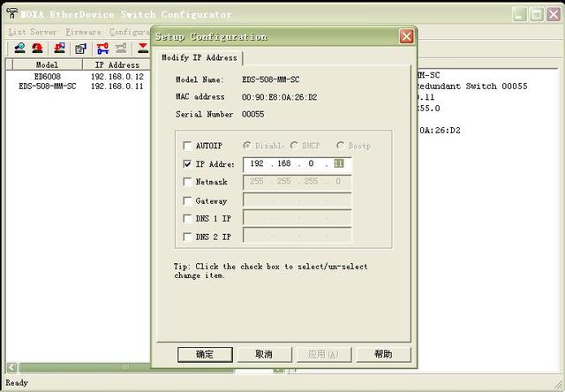
Task: Click the firmware upgrade toolbar icon
Action: click(59, 48)
